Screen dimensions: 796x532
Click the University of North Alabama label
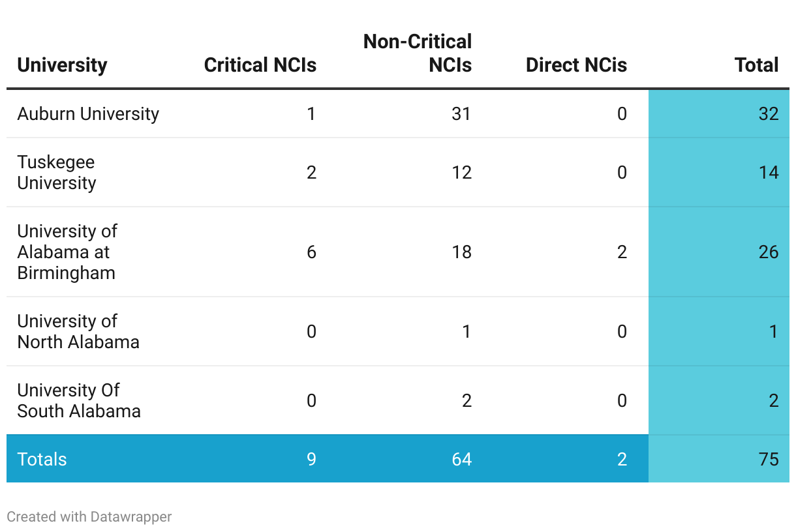point(78,331)
